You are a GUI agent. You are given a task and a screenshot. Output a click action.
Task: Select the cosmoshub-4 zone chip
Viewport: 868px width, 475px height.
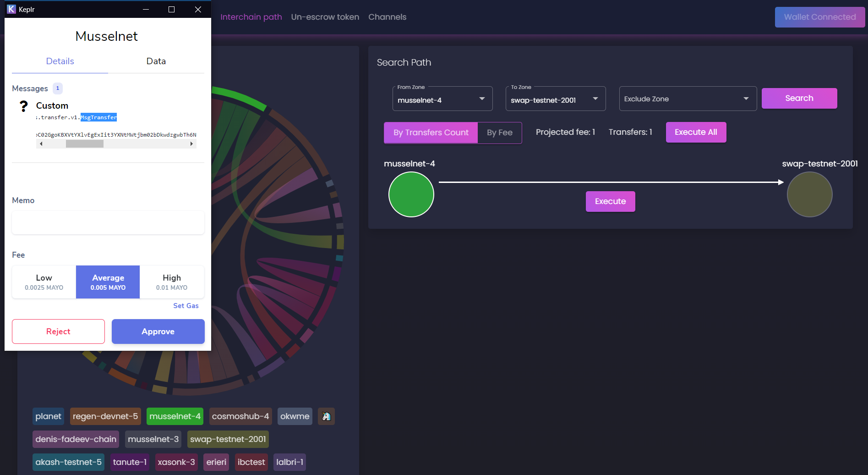tap(240, 416)
